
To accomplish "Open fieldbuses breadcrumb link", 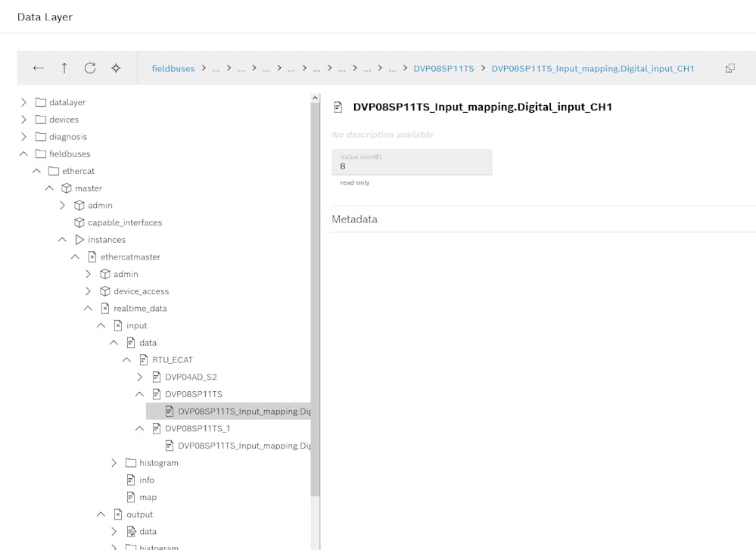I will click(173, 69).
